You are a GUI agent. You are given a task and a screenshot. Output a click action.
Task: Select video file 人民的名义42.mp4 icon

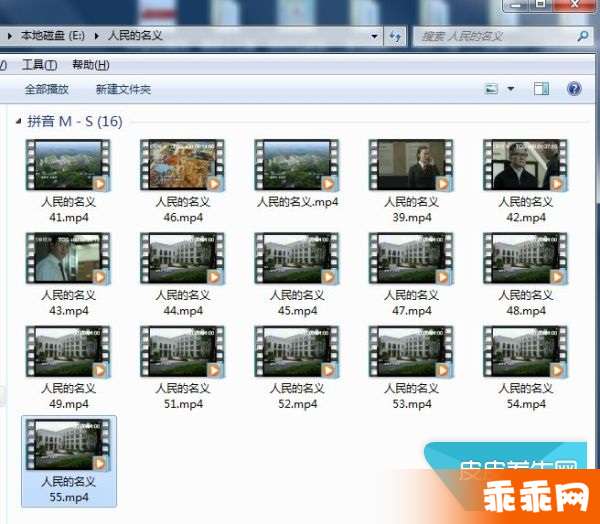[x=525, y=165]
